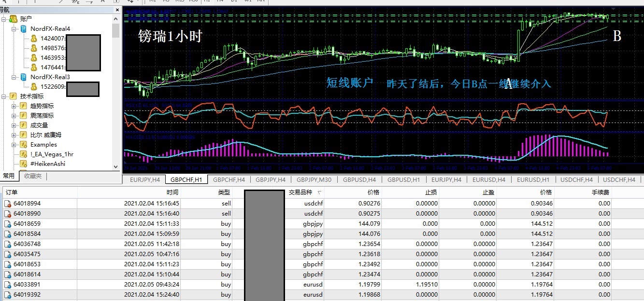644x301 pixels.
Task: Click the Examples folder icon
Action: coord(23,144)
